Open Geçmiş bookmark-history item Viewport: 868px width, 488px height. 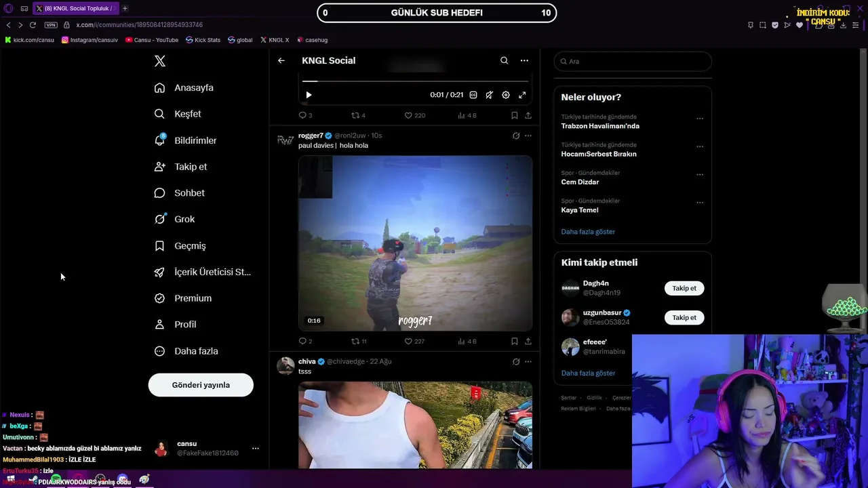coord(180,246)
